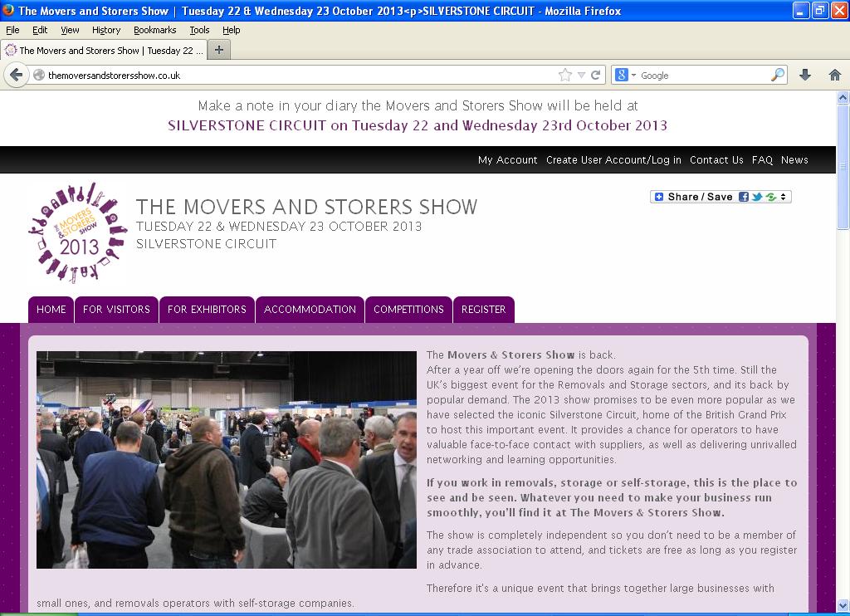
Task: Reload the page with the refresh icon
Action: pyautogui.click(x=595, y=75)
